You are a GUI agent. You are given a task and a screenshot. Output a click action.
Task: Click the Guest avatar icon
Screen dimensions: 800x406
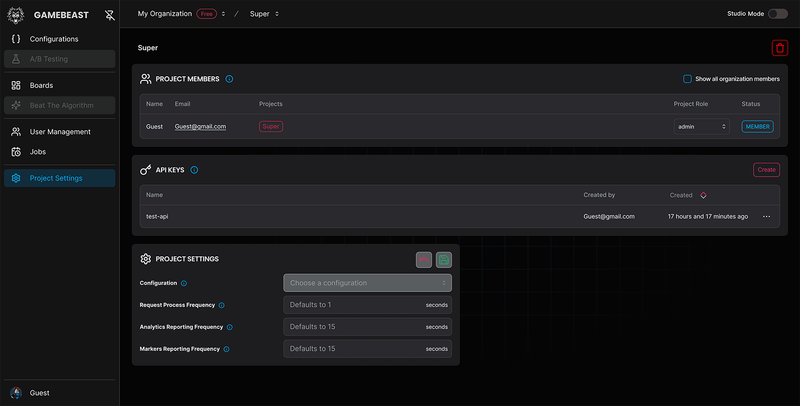point(16,393)
